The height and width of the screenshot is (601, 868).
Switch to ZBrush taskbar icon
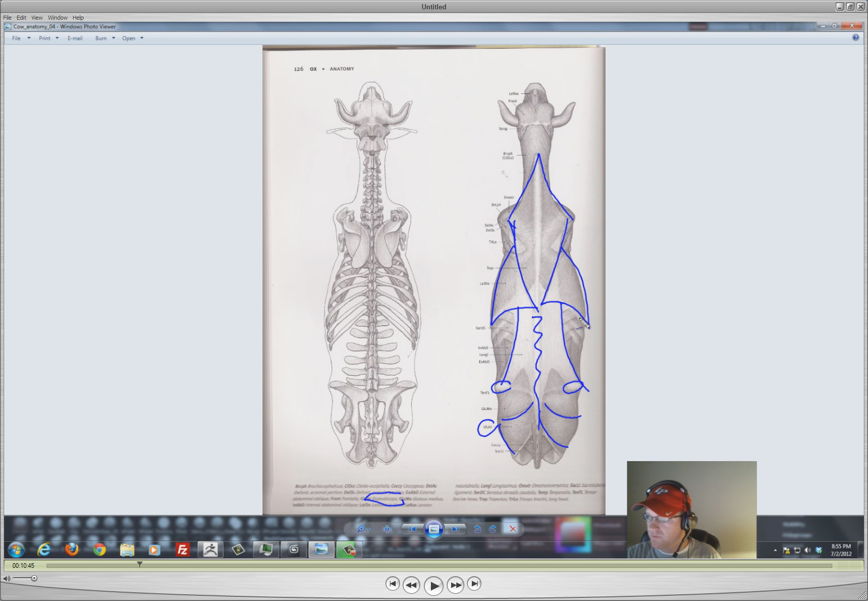(x=210, y=549)
